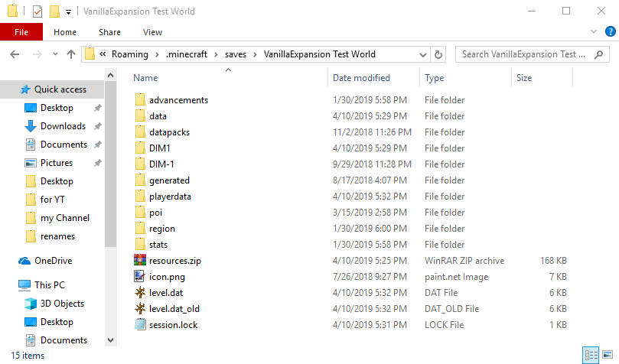Switch to Details view icon
The image size is (619, 364).
point(591,355)
